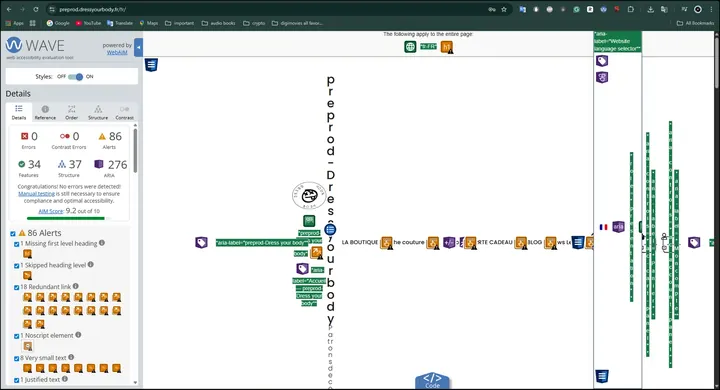Switch to the Reference tab
720x390 pixels.
45,112
